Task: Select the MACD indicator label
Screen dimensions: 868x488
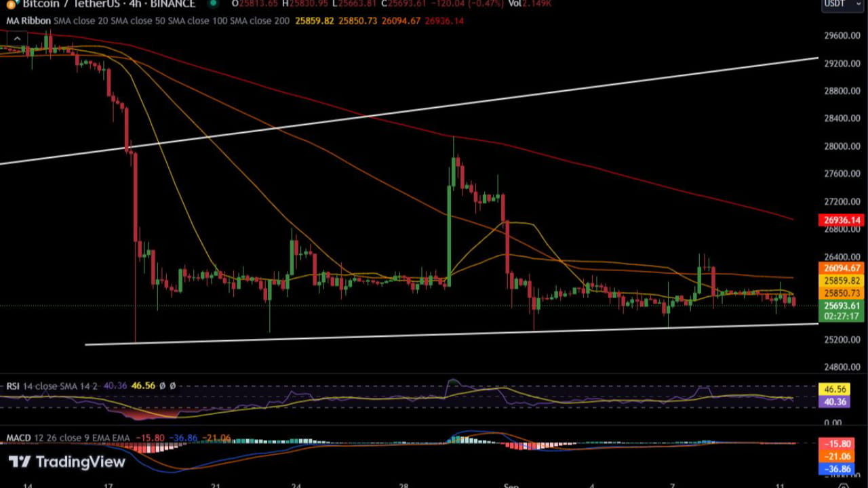Action: coord(18,438)
